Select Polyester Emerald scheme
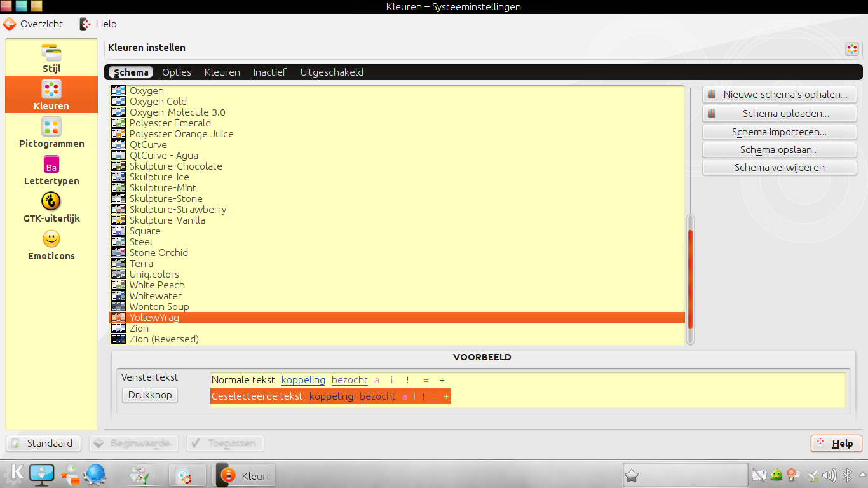Image resolution: width=868 pixels, height=488 pixels. coord(397,123)
